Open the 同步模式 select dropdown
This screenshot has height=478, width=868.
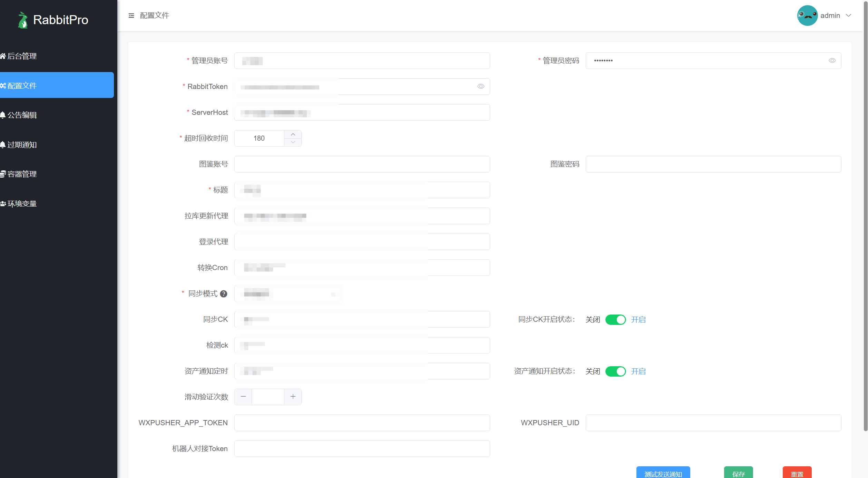point(289,294)
